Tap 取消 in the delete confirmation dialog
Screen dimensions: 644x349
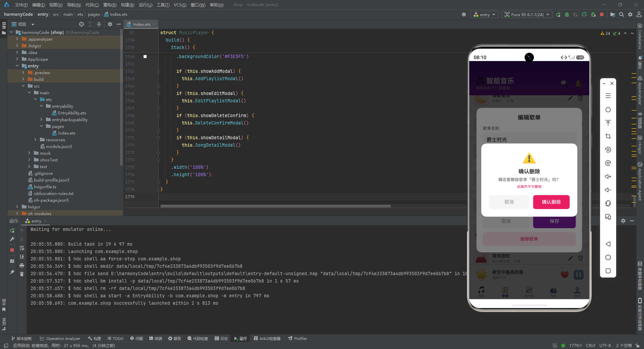point(509,202)
